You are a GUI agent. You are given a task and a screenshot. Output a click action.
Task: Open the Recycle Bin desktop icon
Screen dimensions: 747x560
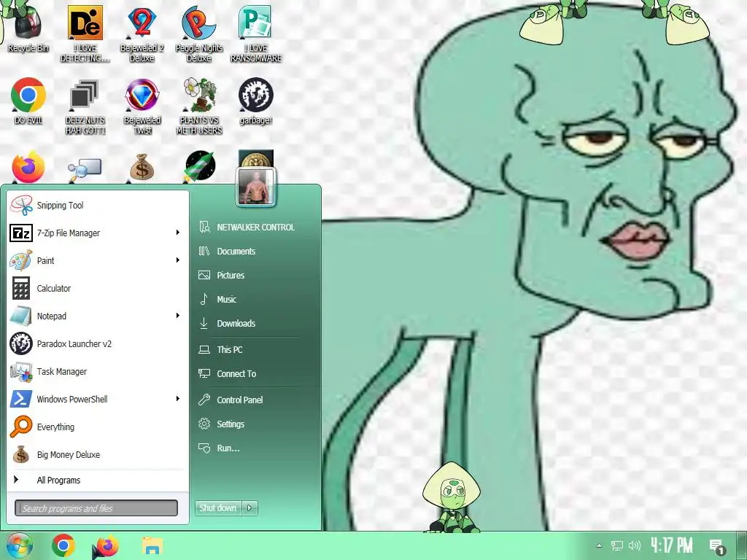pos(28,28)
